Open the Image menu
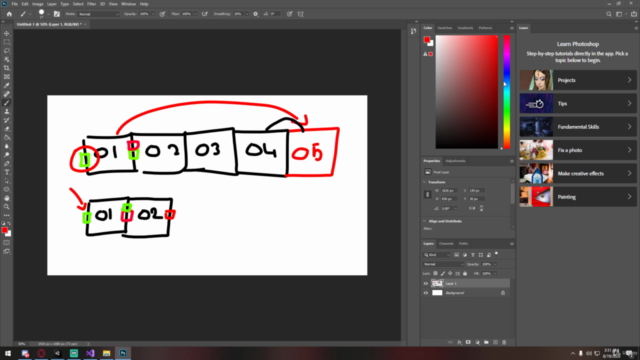This screenshot has width=640, height=360. pos(38,4)
